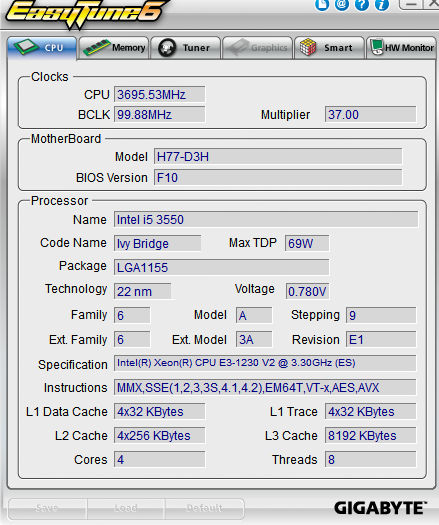Switch to the Smart tab
The image size is (439, 525).
pyautogui.click(x=330, y=48)
